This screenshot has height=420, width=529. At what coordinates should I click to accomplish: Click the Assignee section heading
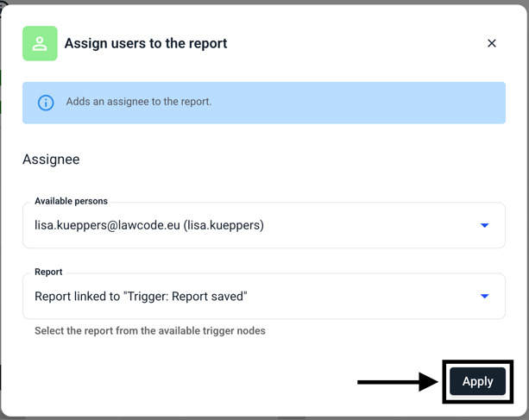[x=51, y=160]
